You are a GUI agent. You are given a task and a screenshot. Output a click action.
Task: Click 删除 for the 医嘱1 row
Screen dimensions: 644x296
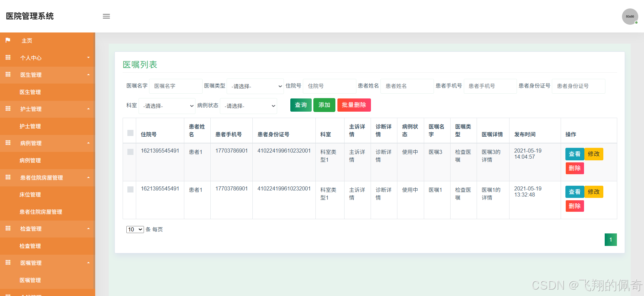(575, 206)
